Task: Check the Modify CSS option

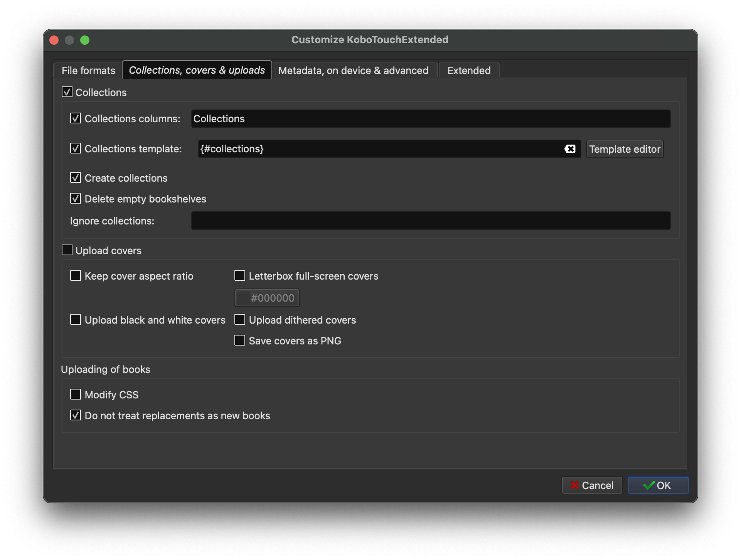Action: (x=76, y=395)
